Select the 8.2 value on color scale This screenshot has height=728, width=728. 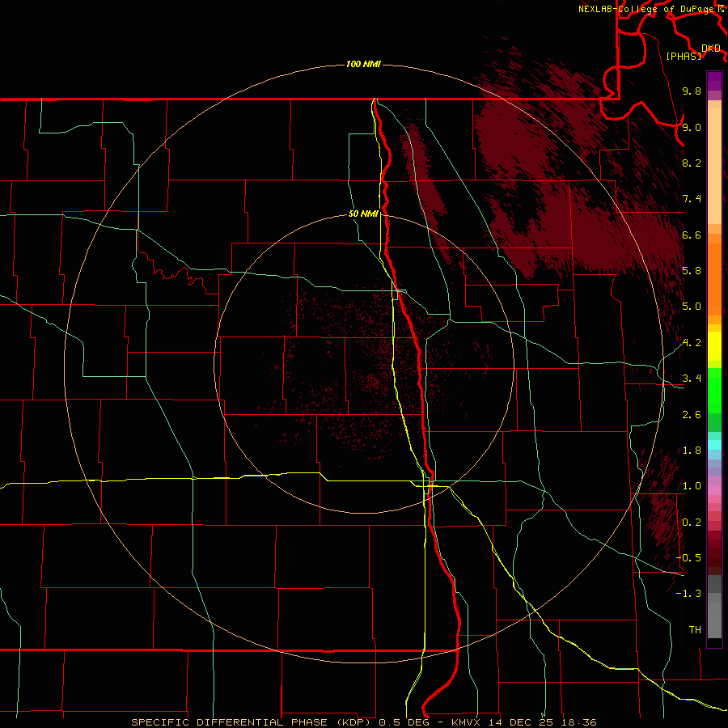692,163
